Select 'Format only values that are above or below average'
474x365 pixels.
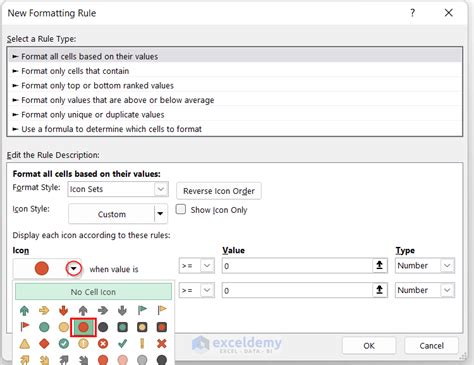(235, 100)
